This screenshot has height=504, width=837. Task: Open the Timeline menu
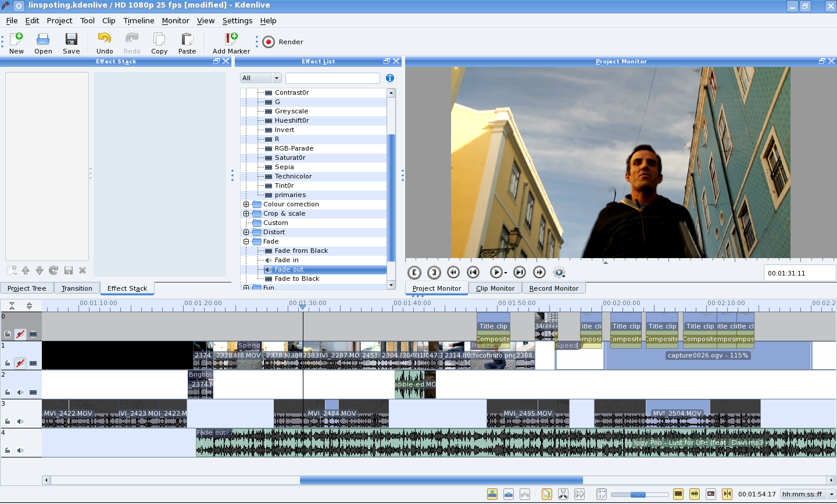138,20
